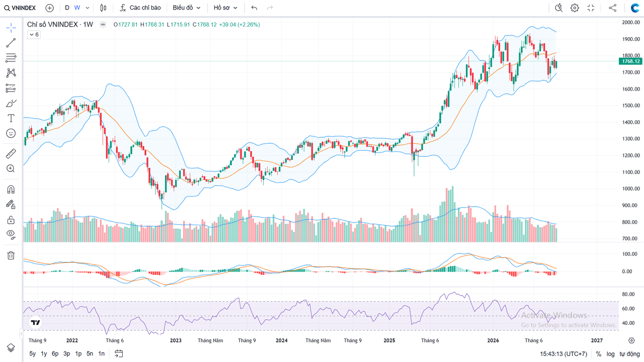Select the crosshair cursor tool

[11, 28]
